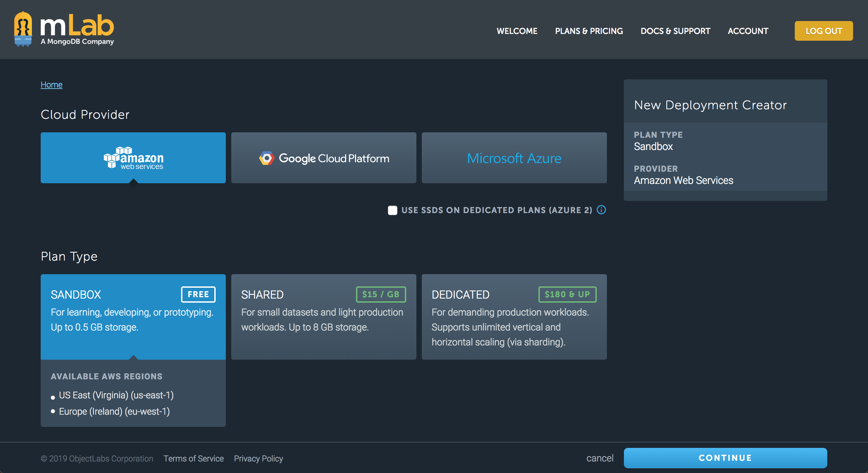Follow the Home breadcrumb link

pyautogui.click(x=52, y=84)
